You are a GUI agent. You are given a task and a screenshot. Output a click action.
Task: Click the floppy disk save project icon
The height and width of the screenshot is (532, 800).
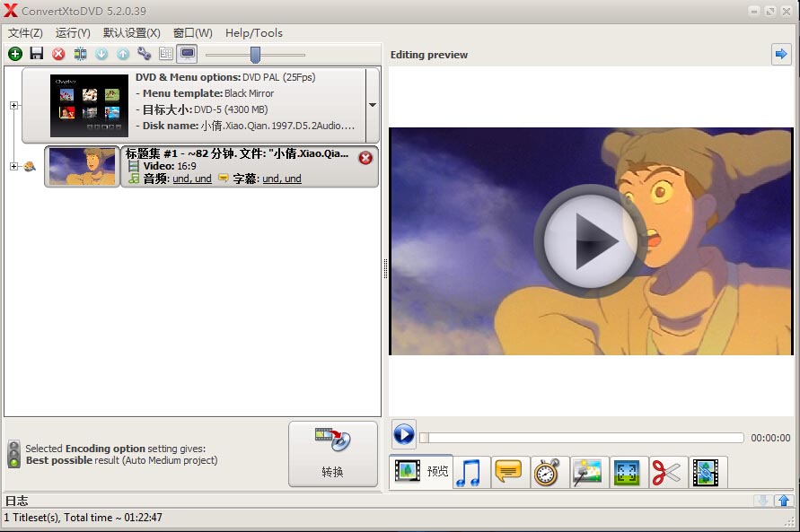[x=37, y=54]
